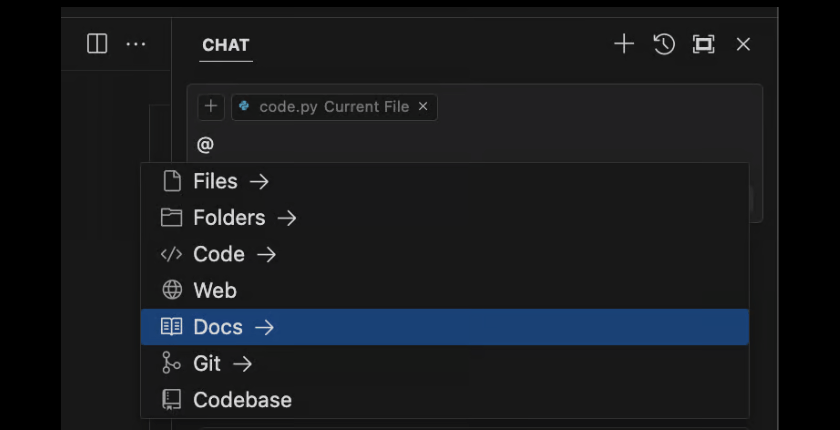
Task: Select the highlighted Docs entry
Action: (x=218, y=327)
